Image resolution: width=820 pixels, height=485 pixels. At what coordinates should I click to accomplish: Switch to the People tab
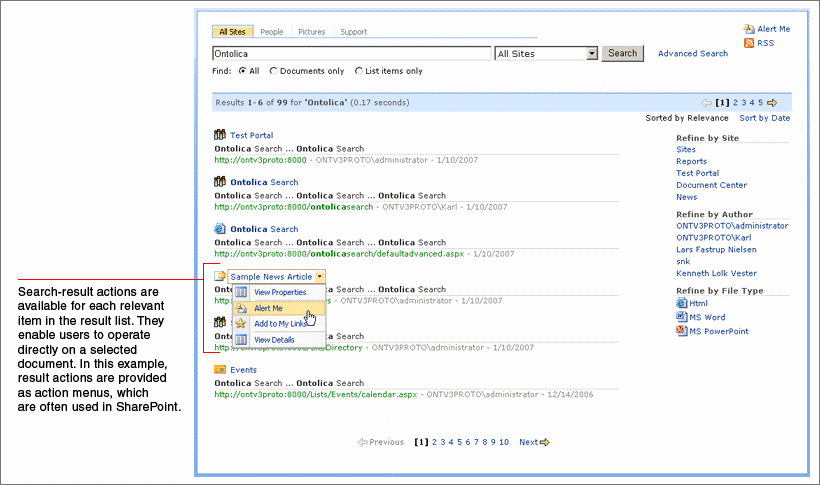(x=271, y=32)
